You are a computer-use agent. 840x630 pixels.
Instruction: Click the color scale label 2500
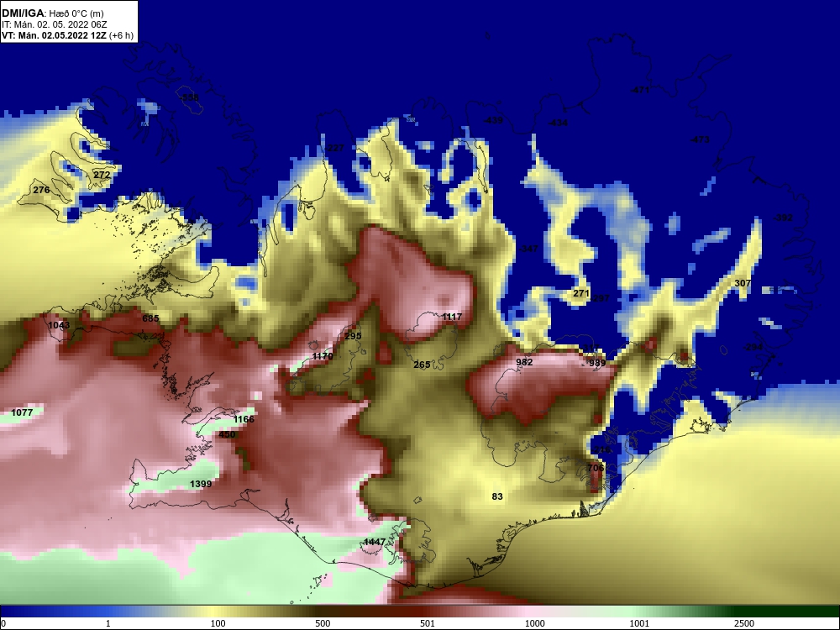[x=744, y=623]
